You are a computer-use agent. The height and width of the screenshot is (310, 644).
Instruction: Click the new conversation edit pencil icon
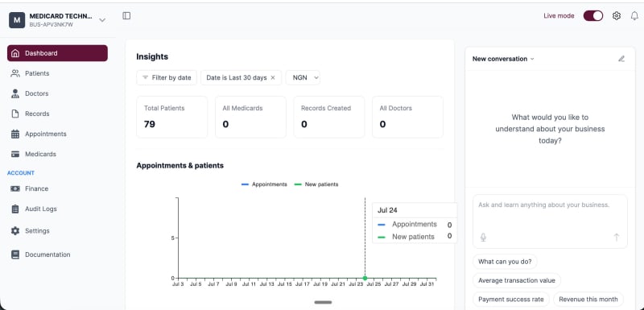click(621, 59)
